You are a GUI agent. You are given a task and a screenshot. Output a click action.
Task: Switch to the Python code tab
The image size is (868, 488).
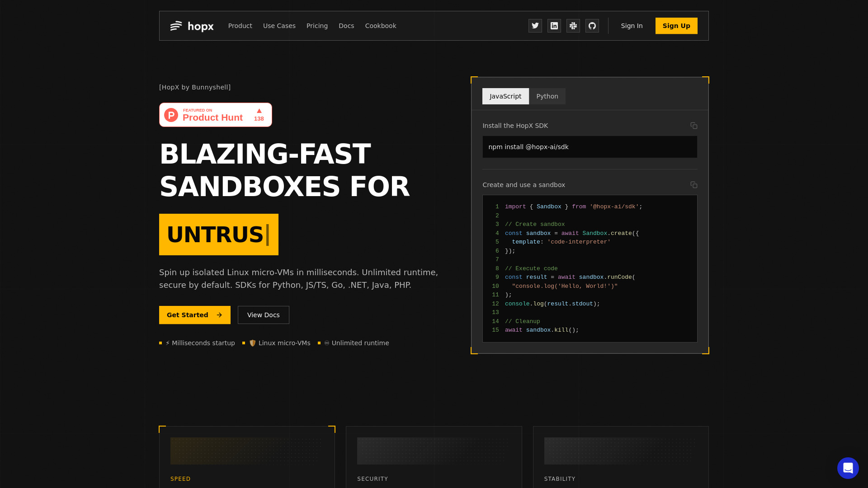click(547, 96)
